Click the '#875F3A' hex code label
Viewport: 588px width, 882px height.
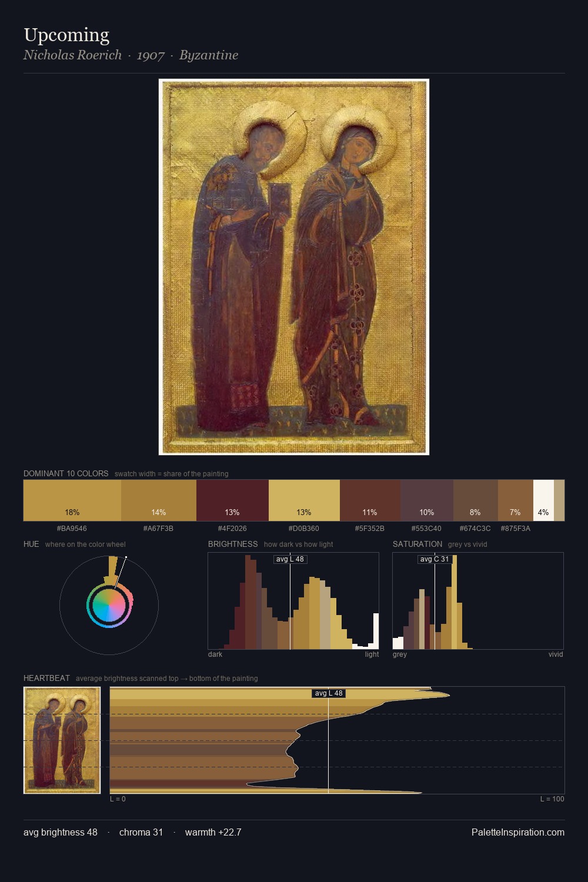pyautogui.click(x=516, y=529)
